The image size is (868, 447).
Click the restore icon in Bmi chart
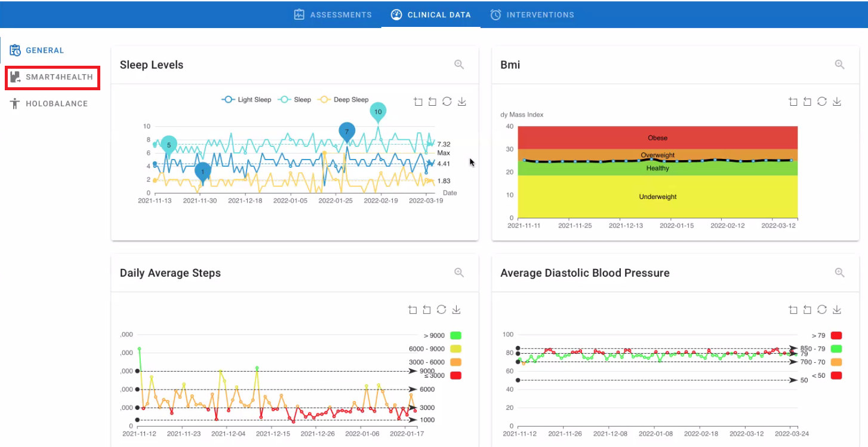pos(822,102)
